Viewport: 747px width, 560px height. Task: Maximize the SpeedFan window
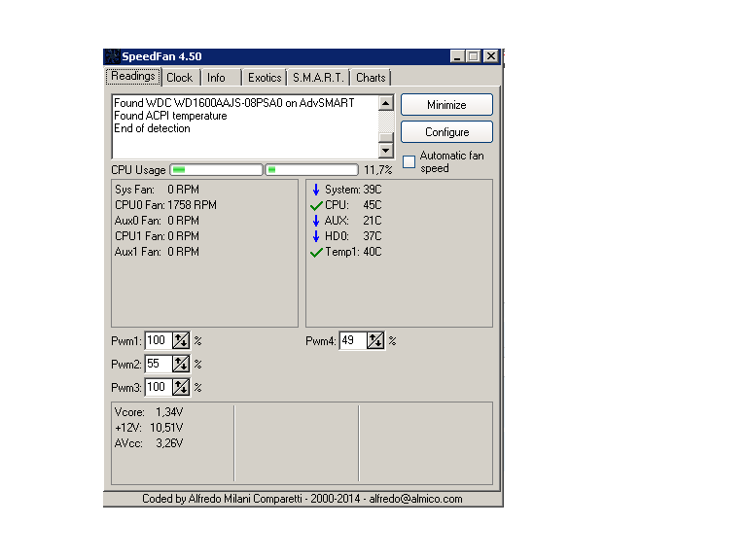pos(474,56)
